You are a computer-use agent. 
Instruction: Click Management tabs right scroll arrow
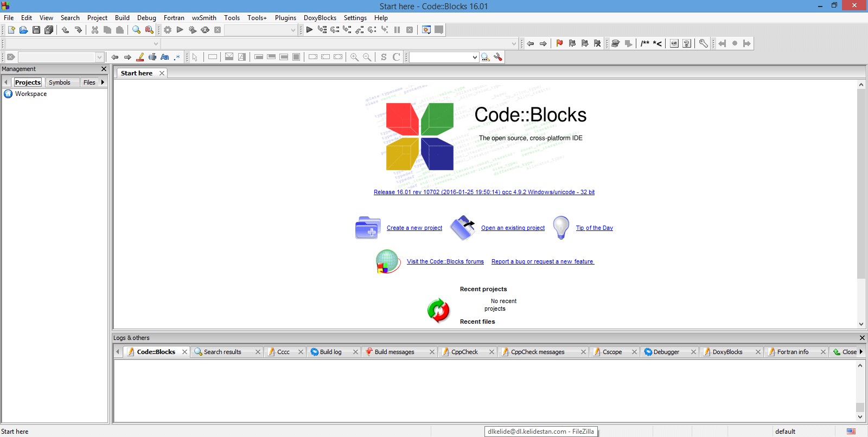pos(103,82)
